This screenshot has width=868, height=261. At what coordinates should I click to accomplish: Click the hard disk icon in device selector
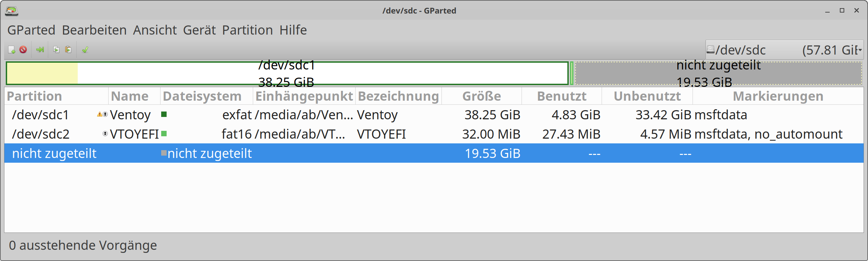click(711, 49)
